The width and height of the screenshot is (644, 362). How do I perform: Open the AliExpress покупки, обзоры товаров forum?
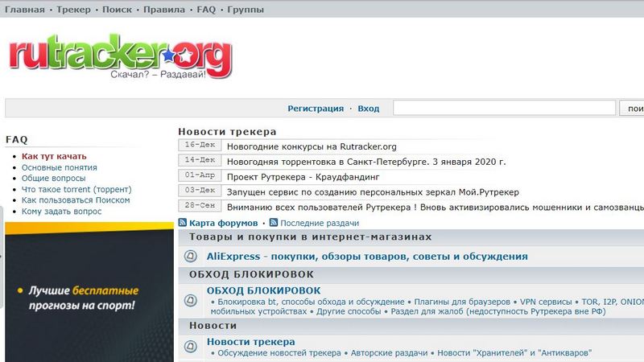(367, 257)
